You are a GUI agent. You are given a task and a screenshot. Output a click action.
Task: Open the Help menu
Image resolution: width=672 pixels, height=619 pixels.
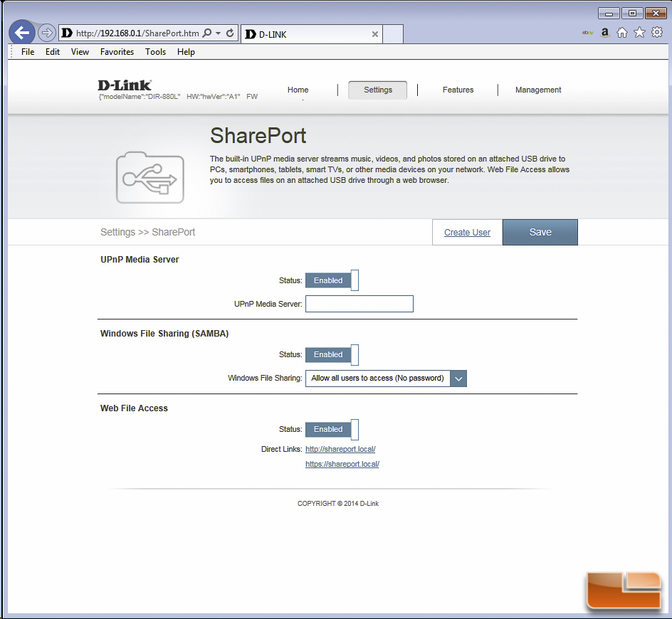(186, 52)
